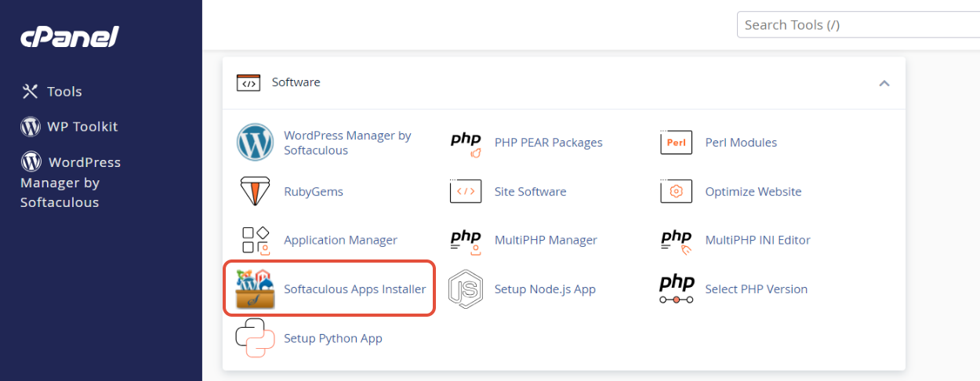
Task: Click the RubyGems icon
Action: [x=255, y=191]
